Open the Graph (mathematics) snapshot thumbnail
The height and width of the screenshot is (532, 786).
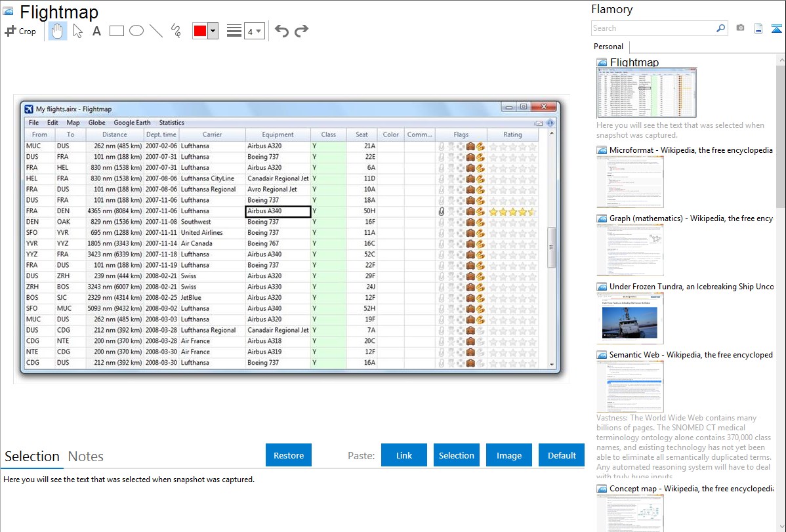pyautogui.click(x=630, y=250)
